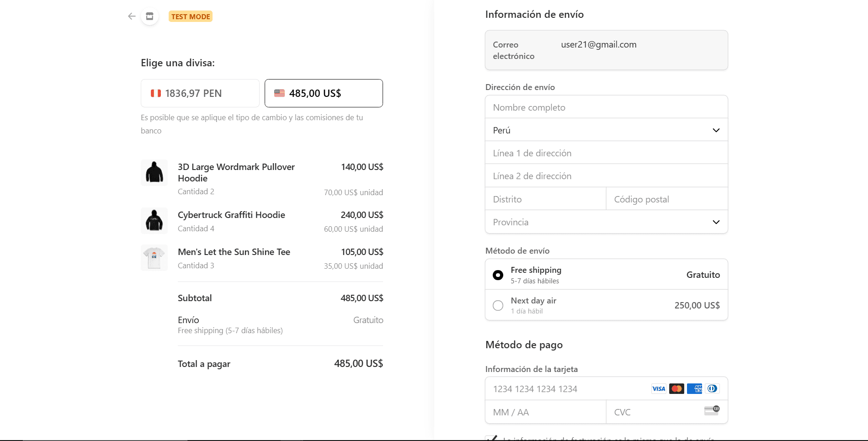Select the Next day air radio option
The image size is (868, 441).
[498, 305]
